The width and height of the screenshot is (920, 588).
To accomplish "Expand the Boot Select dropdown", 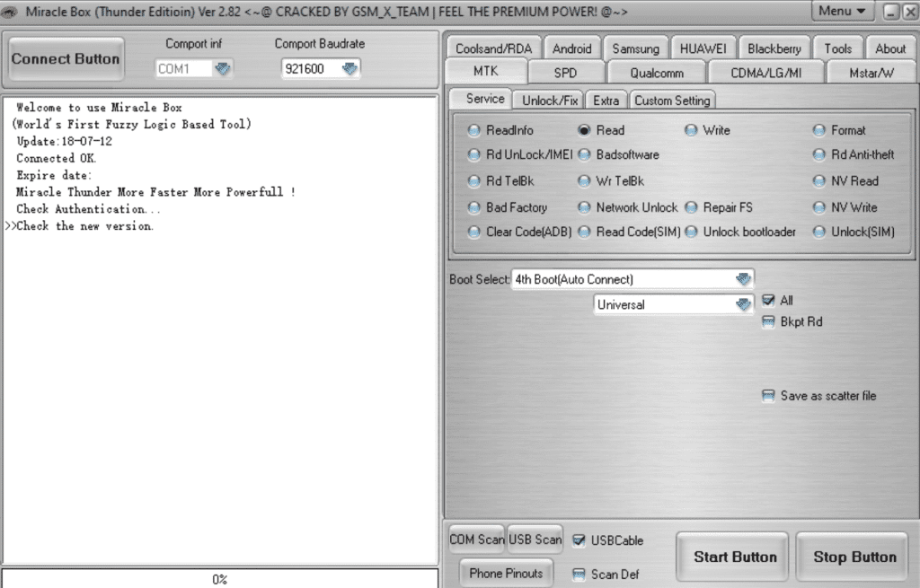I will pos(743,279).
